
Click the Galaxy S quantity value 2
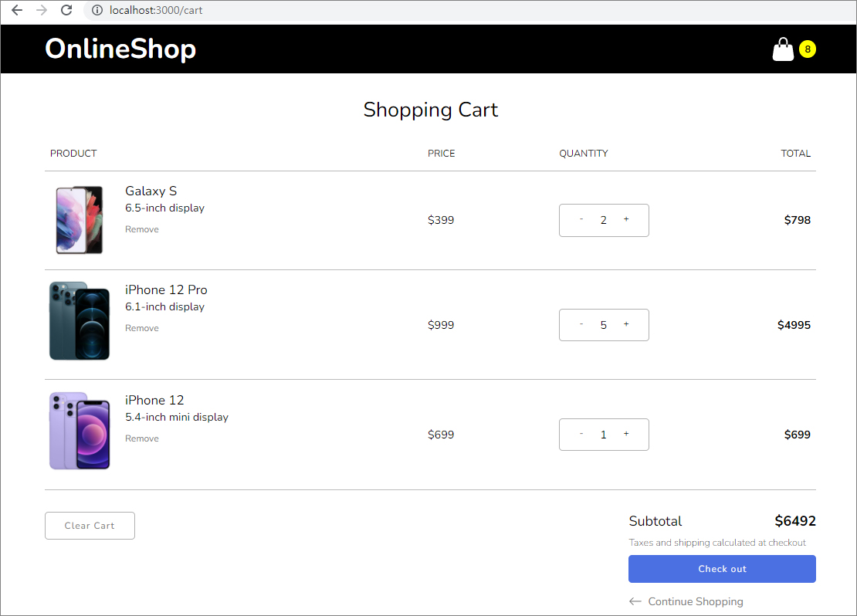[x=604, y=220]
